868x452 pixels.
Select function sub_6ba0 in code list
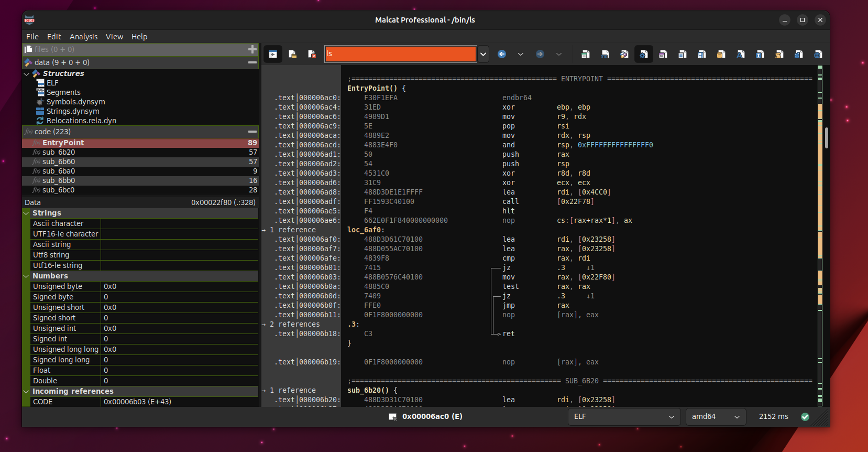pos(140,171)
